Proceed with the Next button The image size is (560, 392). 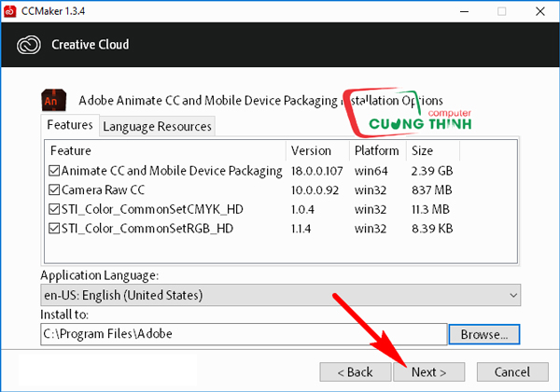point(429,372)
